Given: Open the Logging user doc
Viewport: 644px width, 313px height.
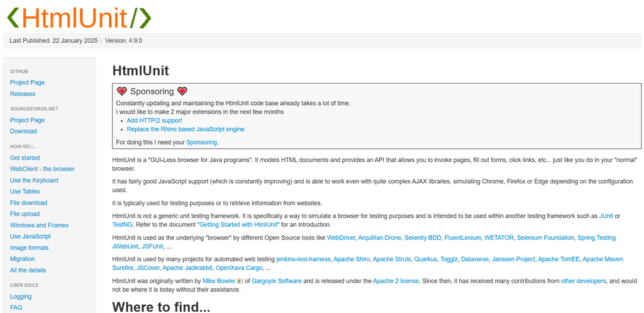Looking at the screenshot, I should tap(21, 297).
